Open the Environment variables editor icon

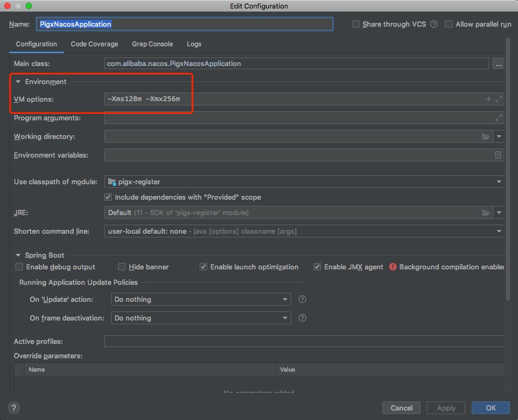[498, 155]
